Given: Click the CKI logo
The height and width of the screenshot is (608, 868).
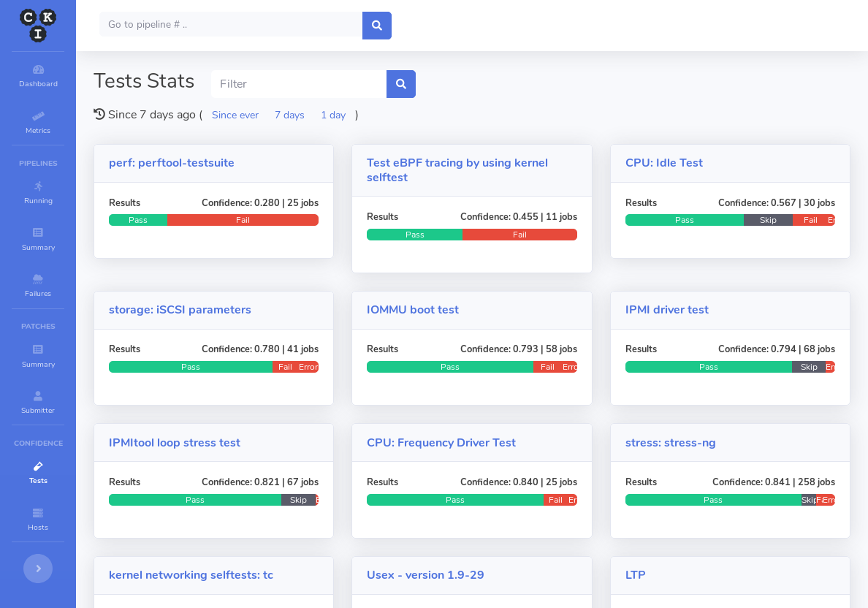Looking at the screenshot, I should click(38, 26).
